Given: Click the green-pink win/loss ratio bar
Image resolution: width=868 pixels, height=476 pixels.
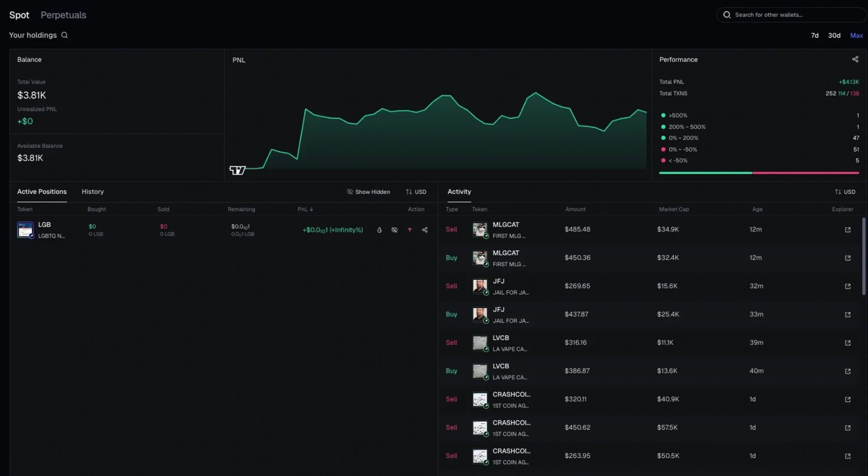Looking at the screenshot, I should (x=759, y=172).
